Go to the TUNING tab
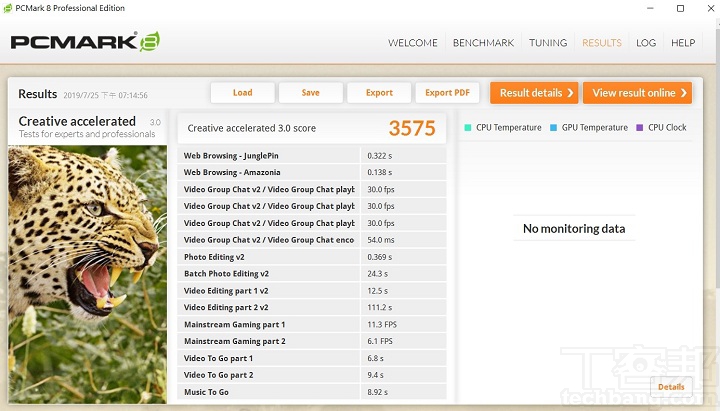 pos(548,43)
